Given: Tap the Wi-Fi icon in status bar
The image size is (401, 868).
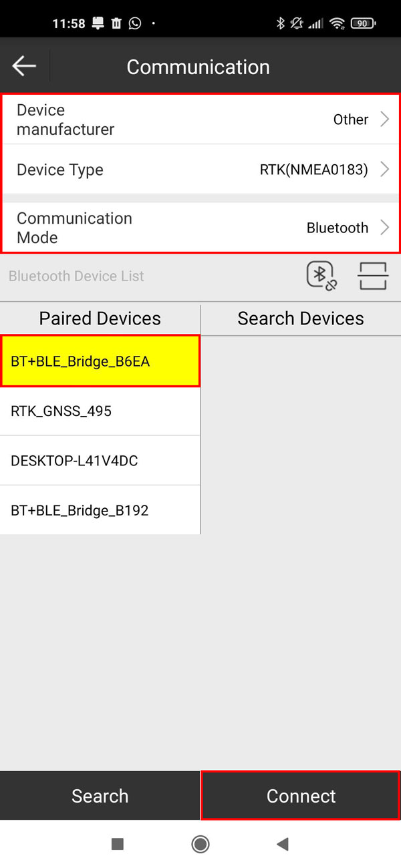Looking at the screenshot, I should pyautogui.click(x=338, y=23).
